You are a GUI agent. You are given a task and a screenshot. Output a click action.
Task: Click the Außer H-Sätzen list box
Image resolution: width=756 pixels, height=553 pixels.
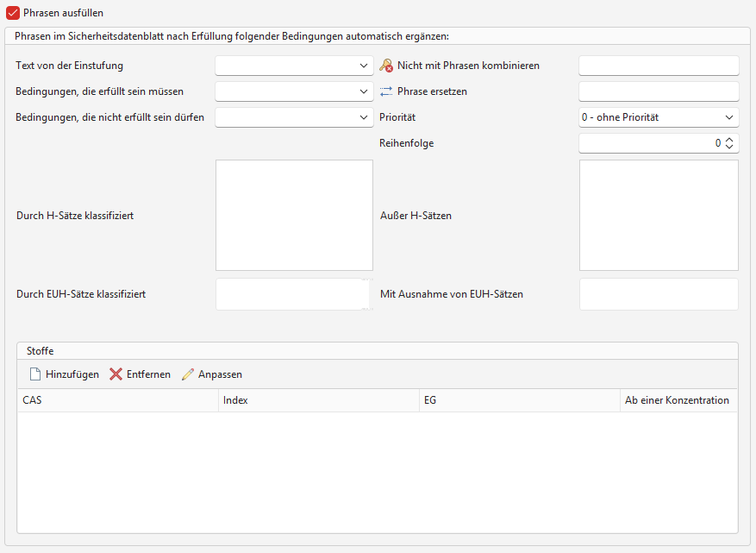click(659, 215)
